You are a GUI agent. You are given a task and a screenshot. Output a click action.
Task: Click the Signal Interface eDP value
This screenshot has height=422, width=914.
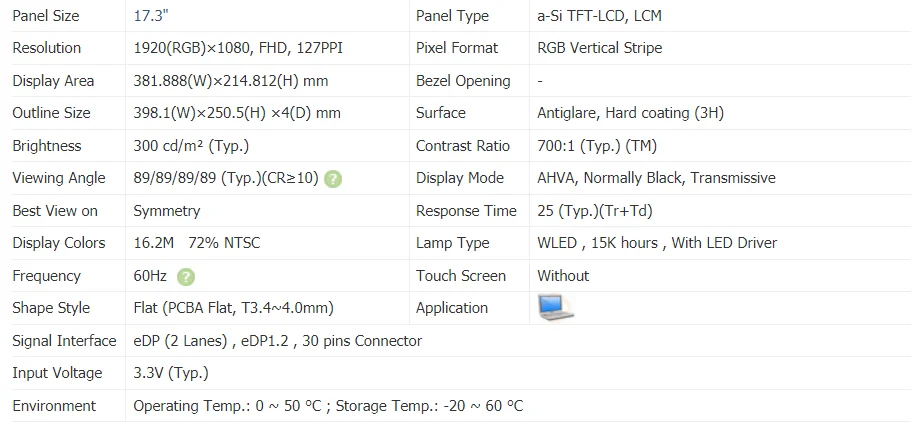[277, 341]
